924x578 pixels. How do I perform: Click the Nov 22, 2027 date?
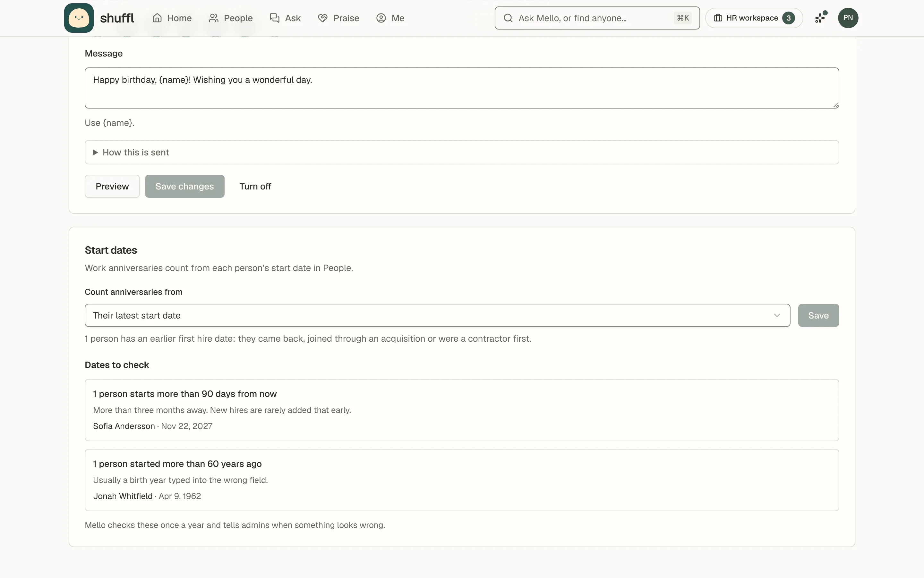[x=187, y=426]
